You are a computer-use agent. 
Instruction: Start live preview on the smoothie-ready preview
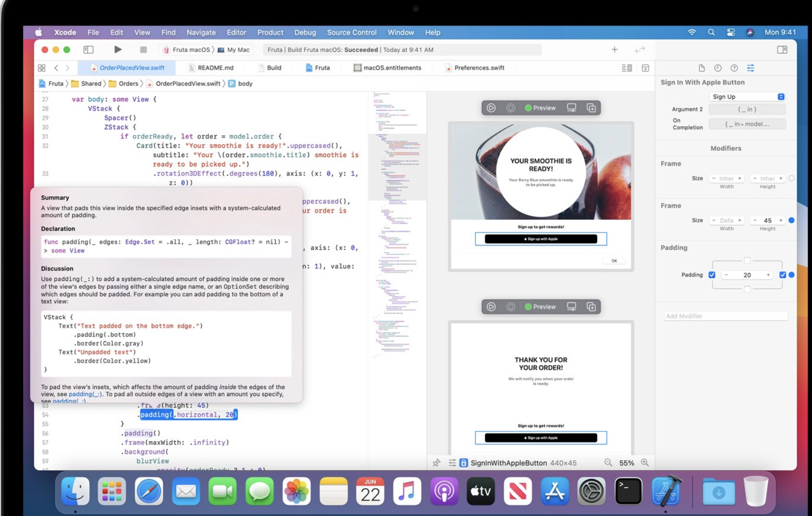pos(491,108)
